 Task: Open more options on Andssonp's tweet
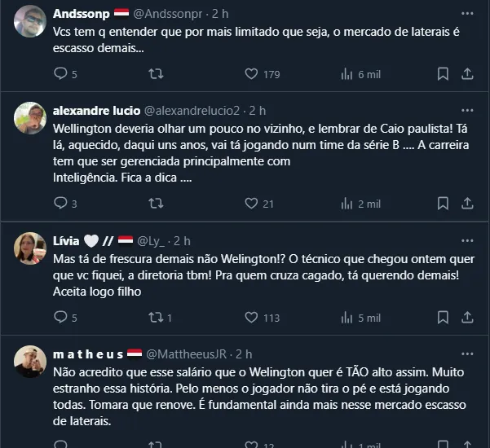[x=466, y=14]
